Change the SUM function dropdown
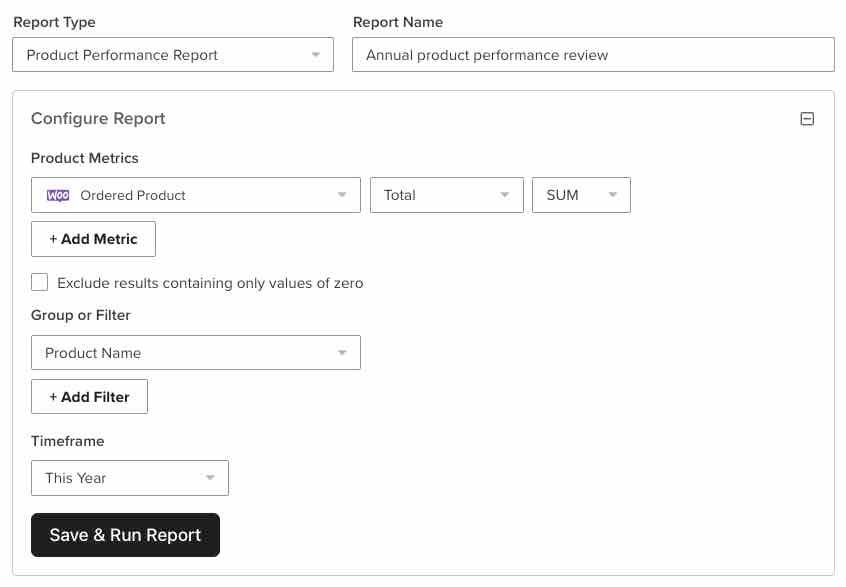The image size is (846, 587). coord(581,195)
